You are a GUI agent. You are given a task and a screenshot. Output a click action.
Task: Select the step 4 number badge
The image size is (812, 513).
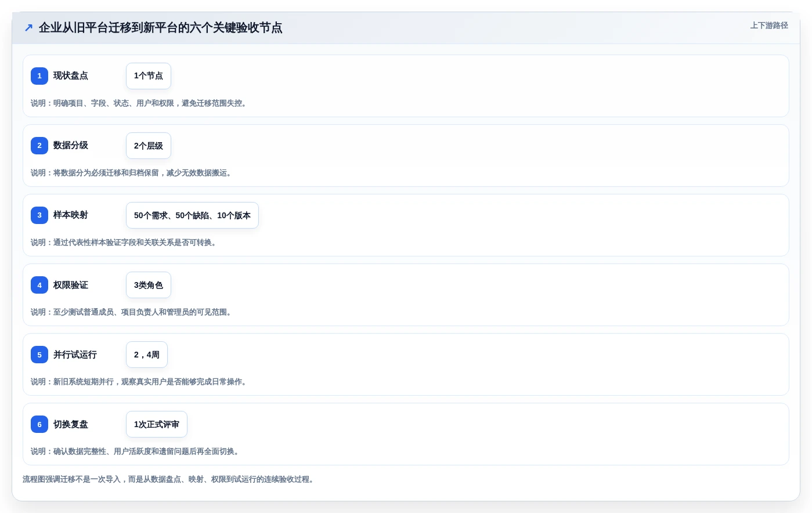click(x=39, y=285)
